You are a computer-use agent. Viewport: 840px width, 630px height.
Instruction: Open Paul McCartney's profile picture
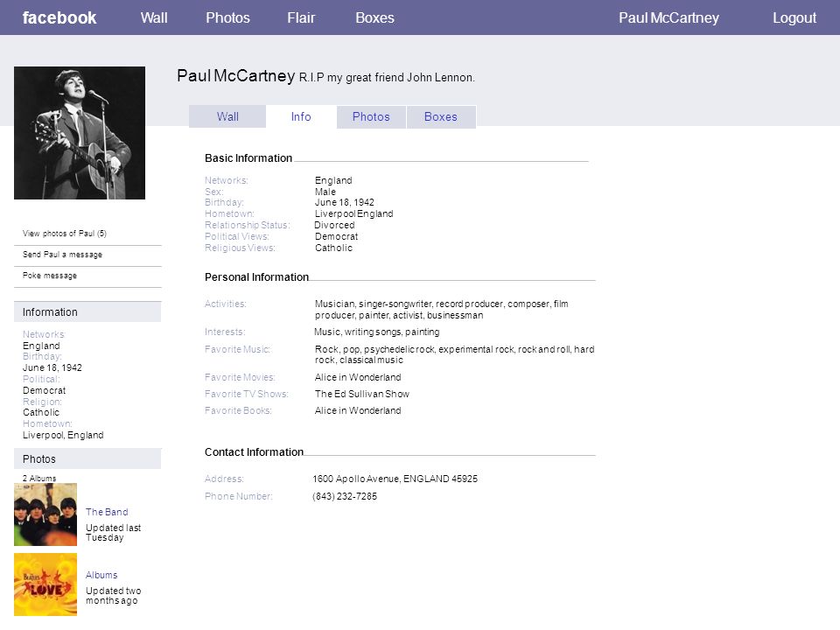[x=80, y=133]
